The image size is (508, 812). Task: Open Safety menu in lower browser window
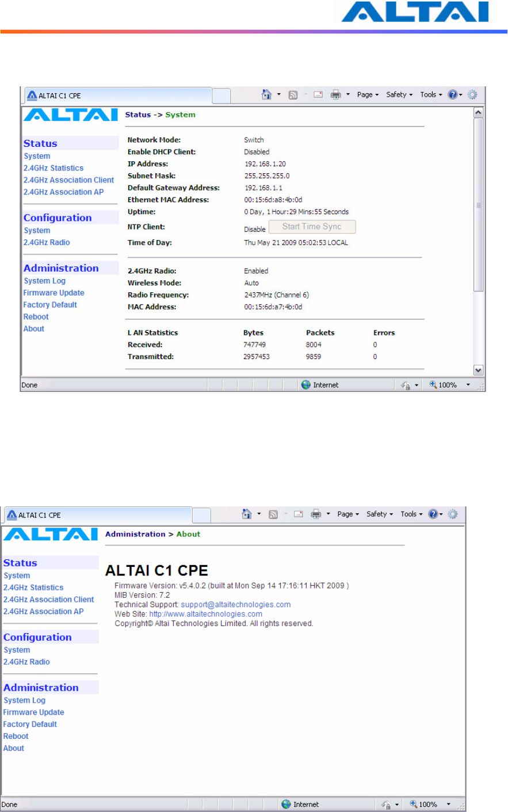(380, 514)
